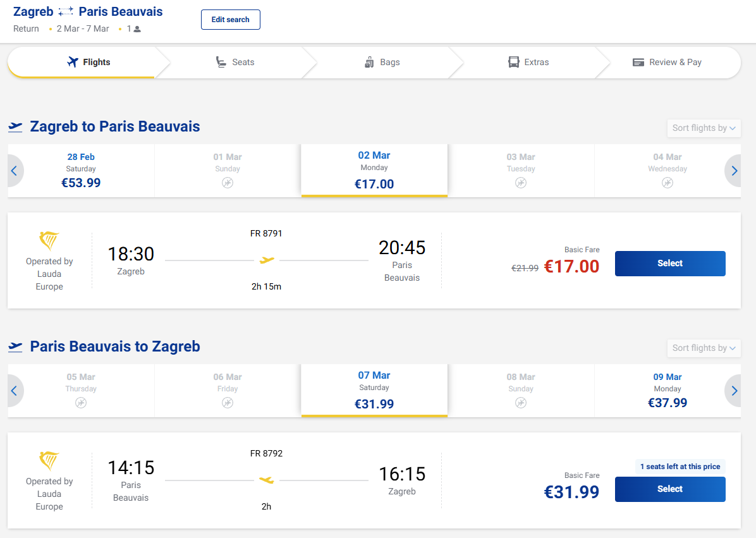Show later return dates with right arrow
This screenshot has width=756, height=538.
click(734, 391)
